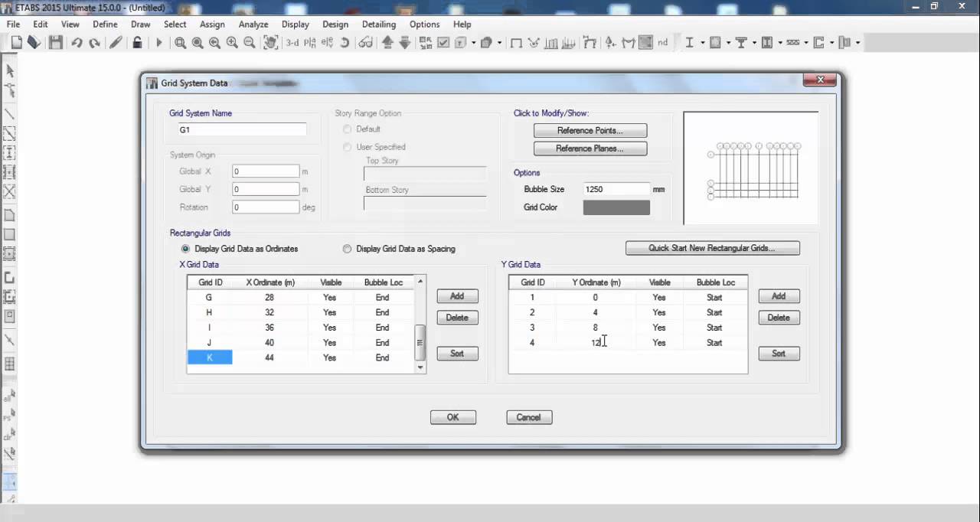Open dropdown arrow beside shear wall design icon
The width and height of the screenshot is (980, 522).
[x=832, y=43]
